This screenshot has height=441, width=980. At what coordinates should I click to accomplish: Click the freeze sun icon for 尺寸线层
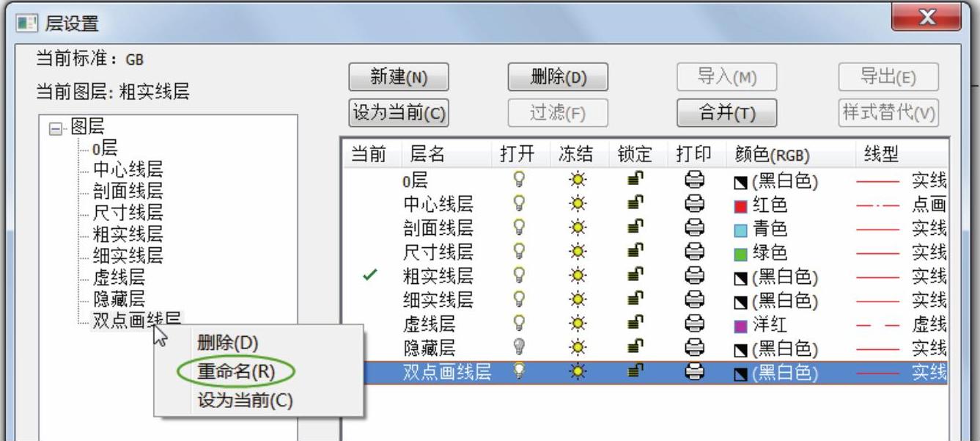point(579,252)
